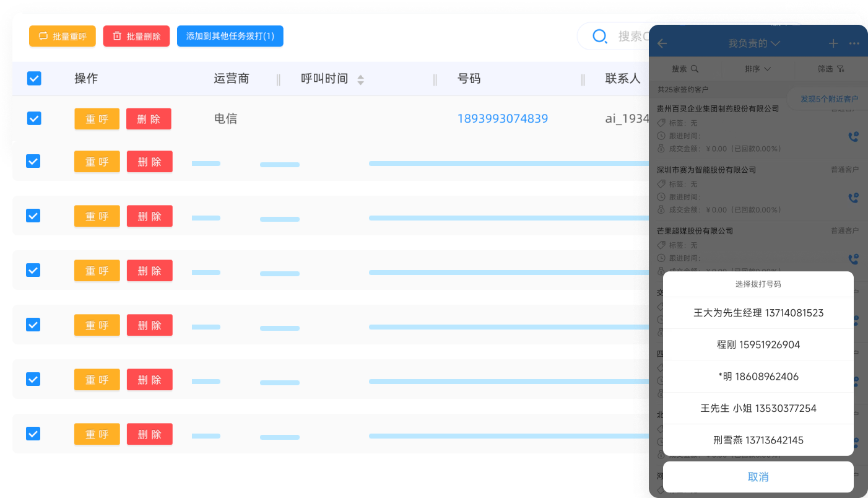Click the 批量重呼 batch redial button
The height and width of the screenshot is (498, 868).
click(x=63, y=36)
